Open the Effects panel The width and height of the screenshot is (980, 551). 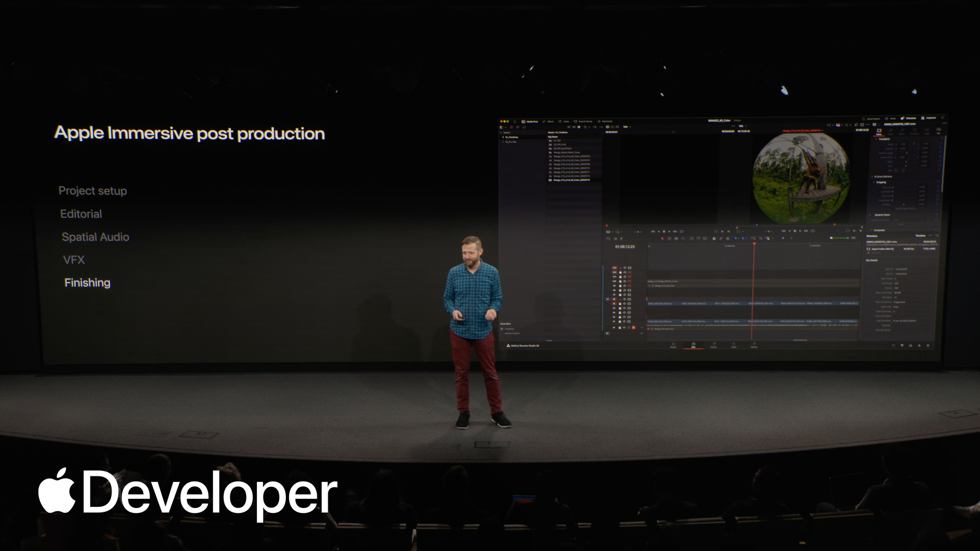tap(548, 121)
